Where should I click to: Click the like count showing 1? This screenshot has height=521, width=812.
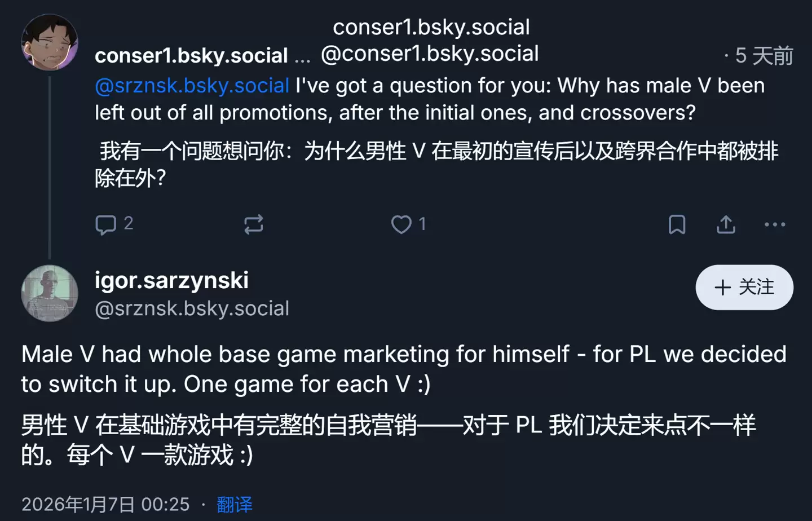[x=422, y=224]
